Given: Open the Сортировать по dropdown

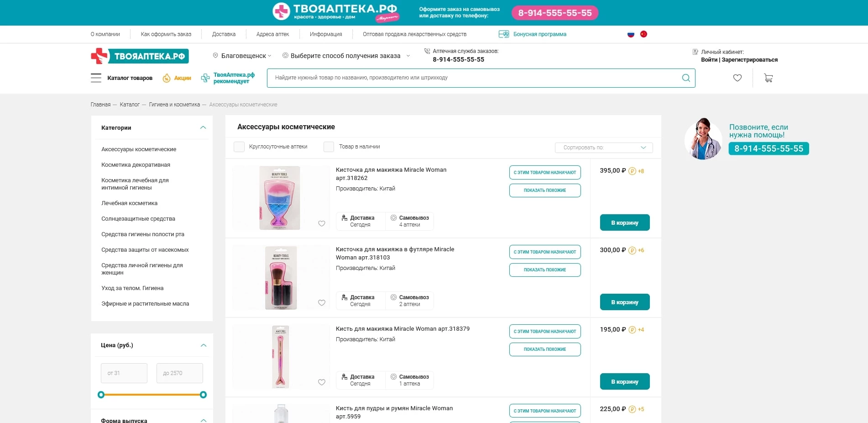Looking at the screenshot, I should tap(604, 148).
